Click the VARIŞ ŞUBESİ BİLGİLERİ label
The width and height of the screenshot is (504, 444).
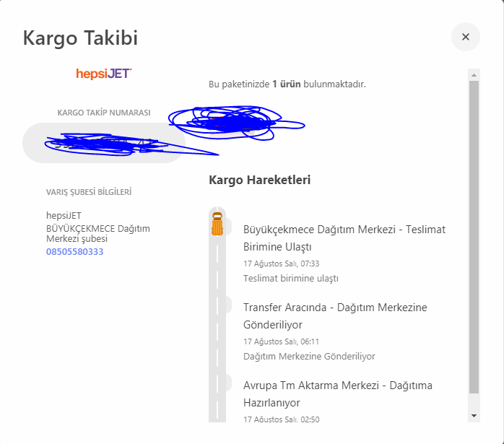coord(89,192)
